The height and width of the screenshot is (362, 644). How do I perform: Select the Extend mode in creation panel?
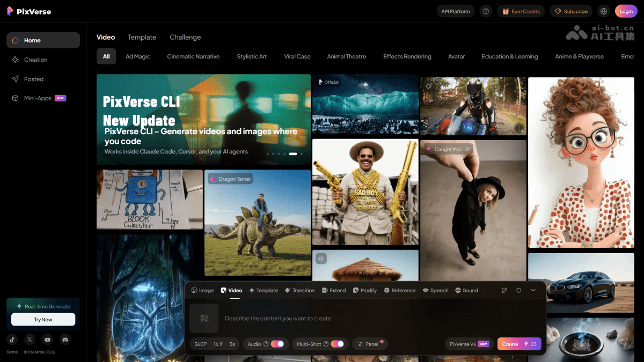tap(334, 290)
